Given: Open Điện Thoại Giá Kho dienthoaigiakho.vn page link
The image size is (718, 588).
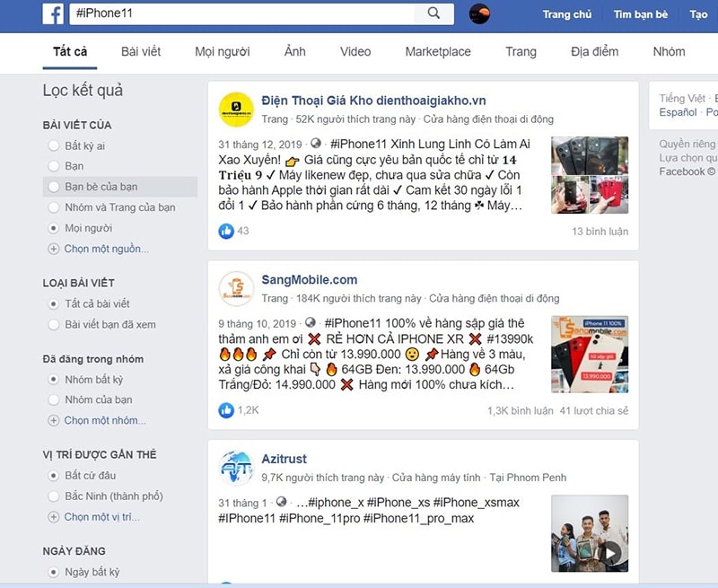Looking at the screenshot, I should pos(373,101).
